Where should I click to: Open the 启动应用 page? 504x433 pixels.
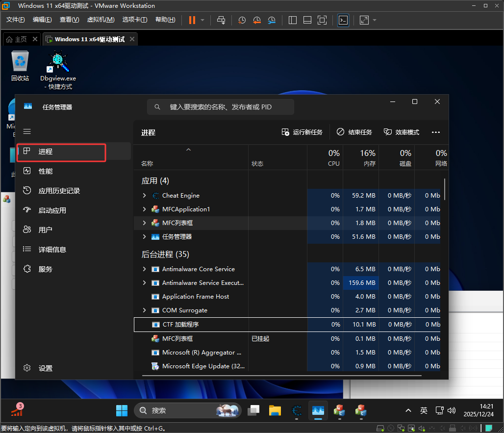tap(74, 210)
